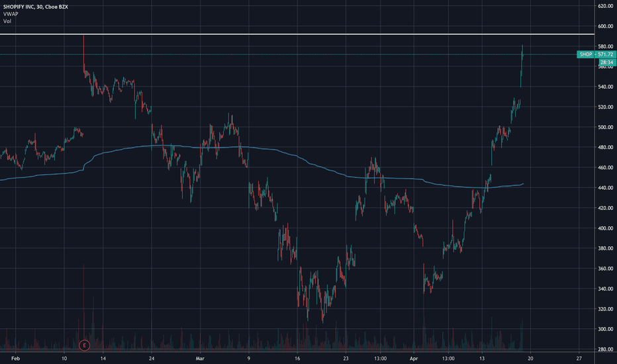
Task: Click the Apr label on time axis
Action: (x=414, y=358)
